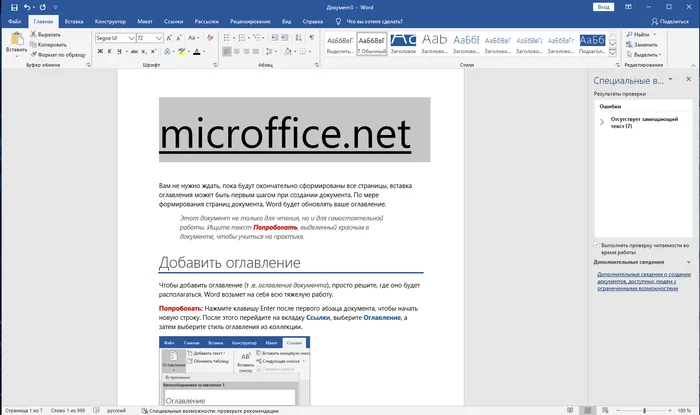The width and height of the screenshot is (700, 415).
Task: Open the Найти (Find) dropdown arrow
Action: (655, 34)
